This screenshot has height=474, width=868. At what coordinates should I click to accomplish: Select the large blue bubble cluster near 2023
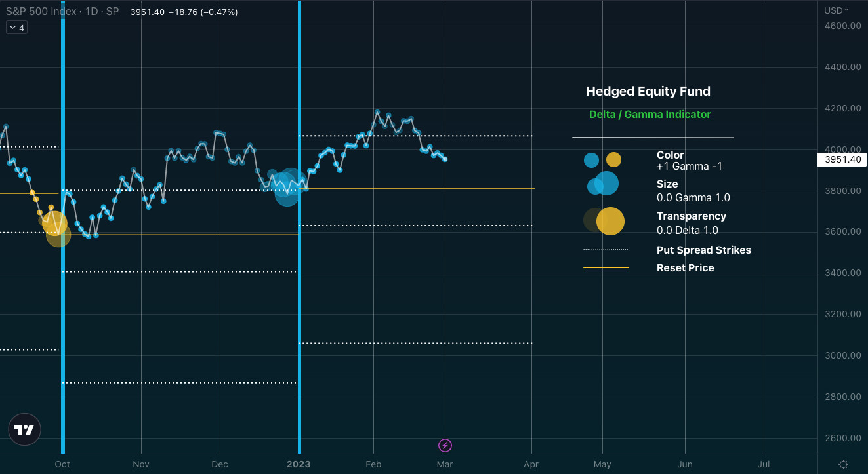[287, 187]
